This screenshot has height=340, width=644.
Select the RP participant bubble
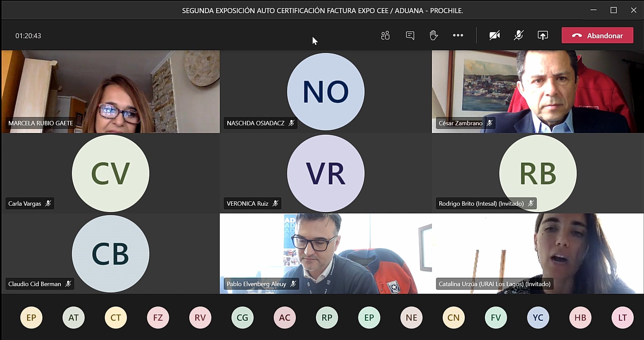pos(327,317)
